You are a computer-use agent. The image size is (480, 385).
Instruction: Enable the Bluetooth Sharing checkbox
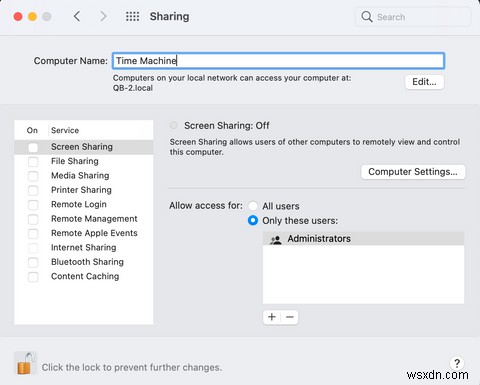(x=33, y=262)
